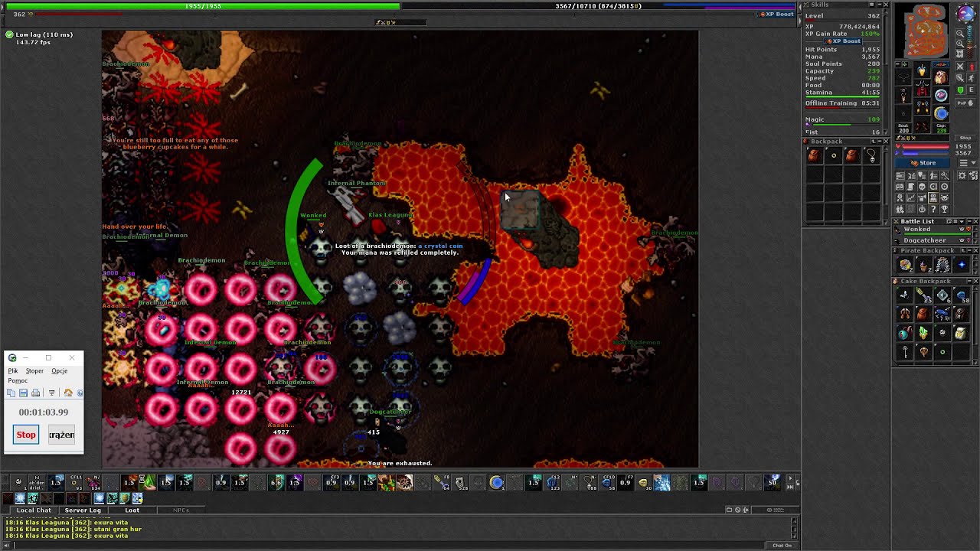Click the Stop button below PvP toggle
This screenshot has width=980, height=551.
coord(965,139)
